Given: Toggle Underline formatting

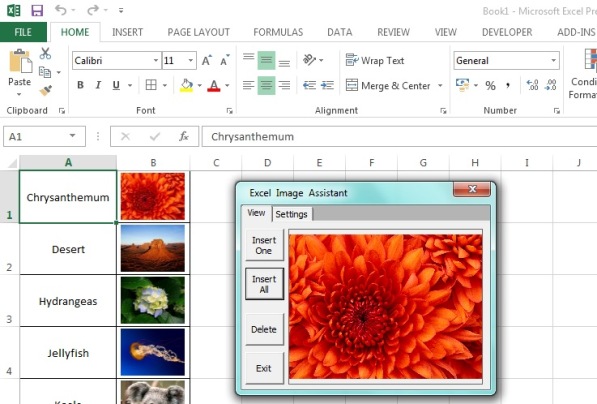Looking at the screenshot, I should 116,85.
